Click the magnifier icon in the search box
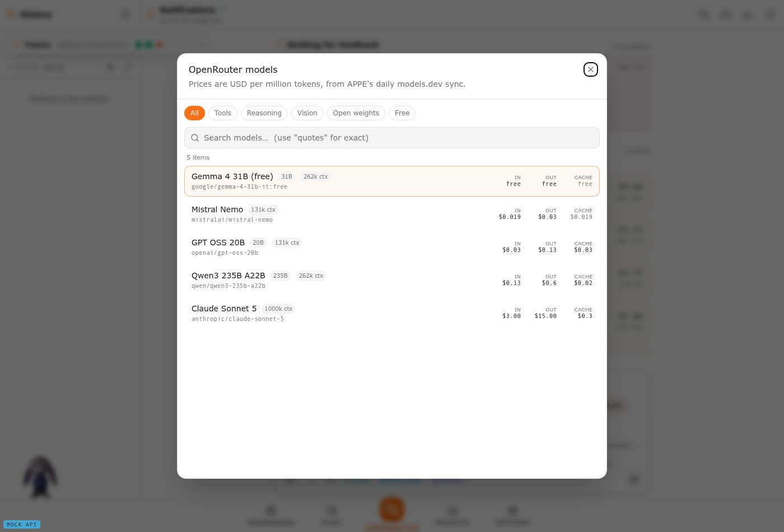 [x=195, y=138]
